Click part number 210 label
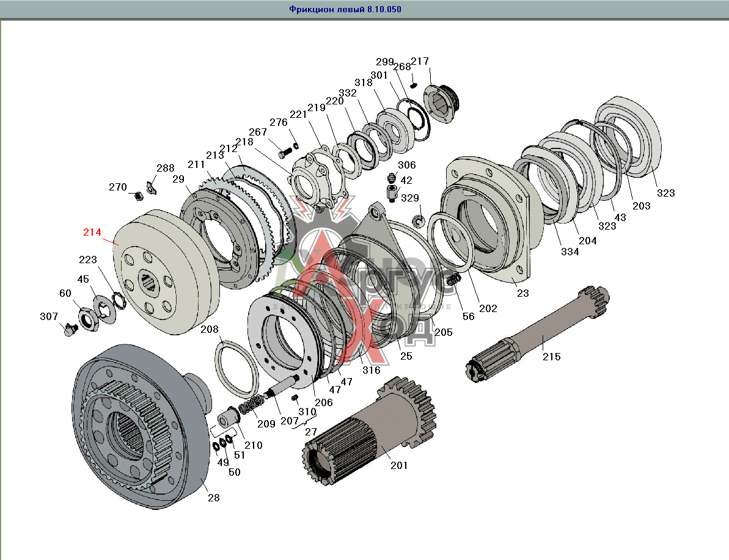 (254, 445)
